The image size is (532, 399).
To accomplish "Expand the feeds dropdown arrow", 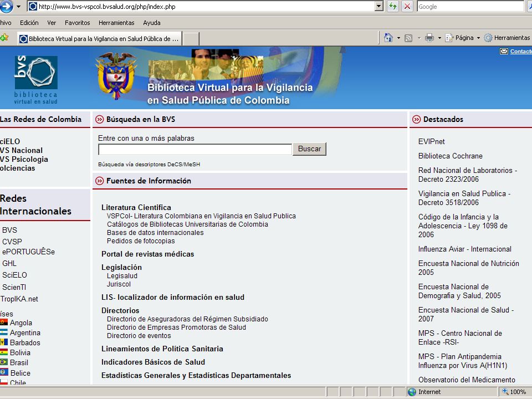I will coord(419,38).
